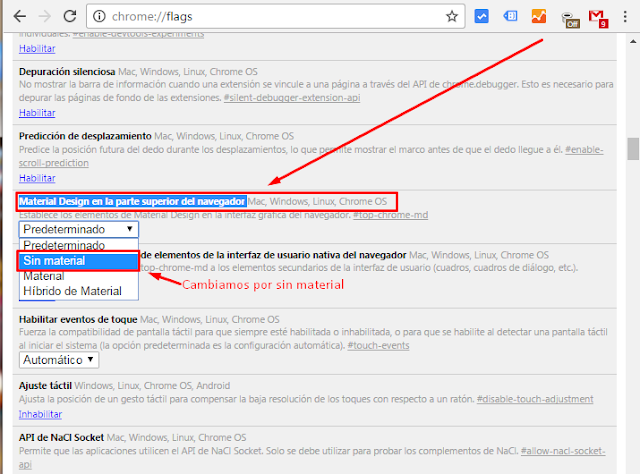Open the site information icon in address bar

[99, 16]
